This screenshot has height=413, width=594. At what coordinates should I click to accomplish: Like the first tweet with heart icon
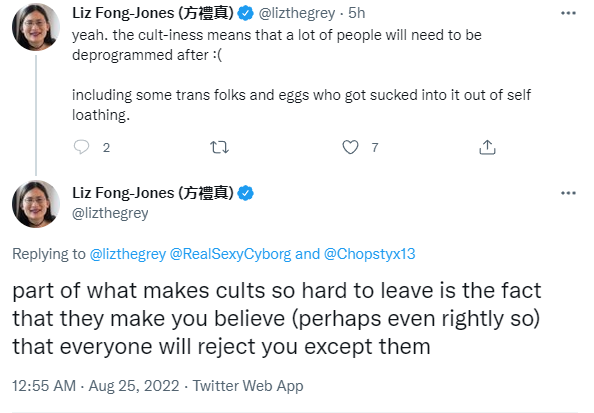tap(350, 147)
